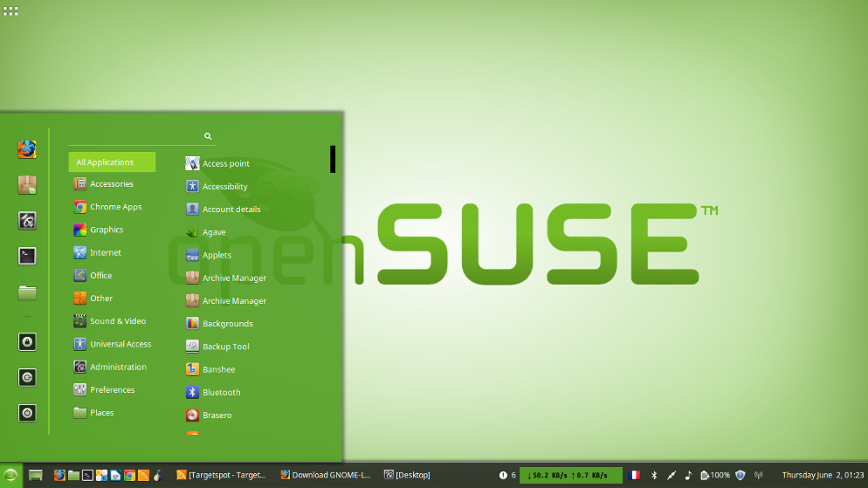
Task: Click the Tor onion launcher on the panel
Action: coord(158,475)
